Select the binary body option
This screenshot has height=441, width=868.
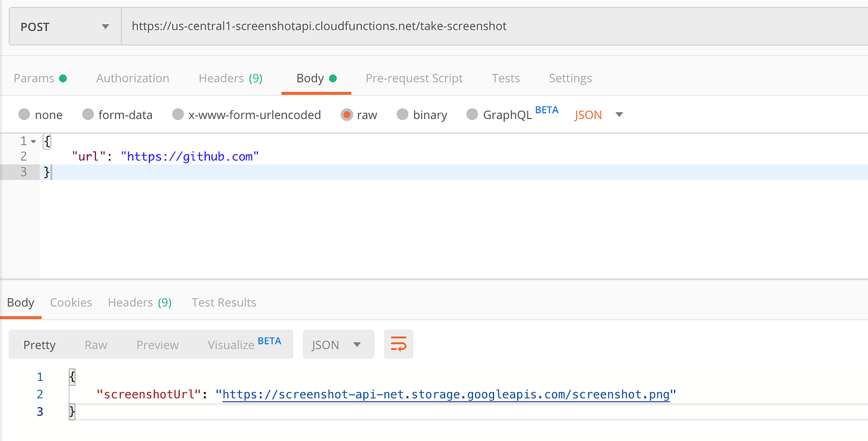[x=402, y=115]
